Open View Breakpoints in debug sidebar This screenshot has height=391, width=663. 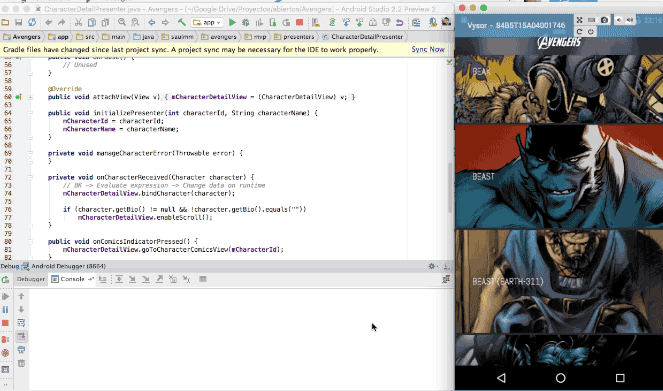(x=5, y=339)
